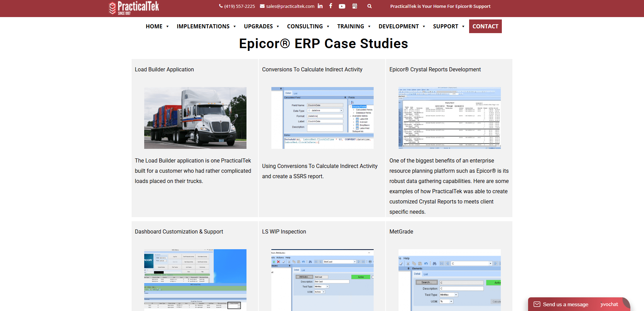The height and width of the screenshot is (311, 644).
Task: Open Conversions To Calculate Indirect Activity title
Action: (x=312, y=69)
